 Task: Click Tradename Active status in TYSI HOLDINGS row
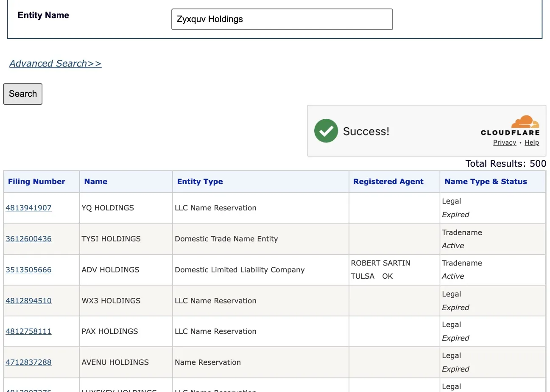coord(493,239)
